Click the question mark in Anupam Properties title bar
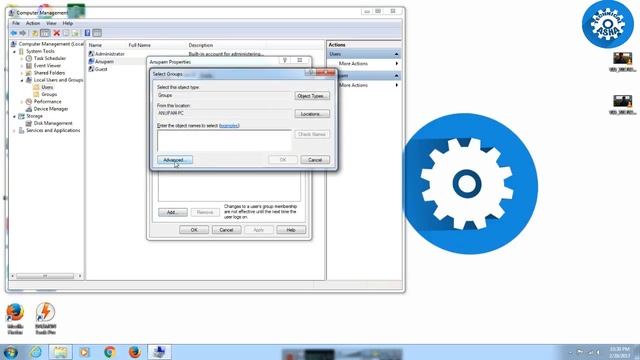This screenshot has width=640, height=360. [x=285, y=60]
